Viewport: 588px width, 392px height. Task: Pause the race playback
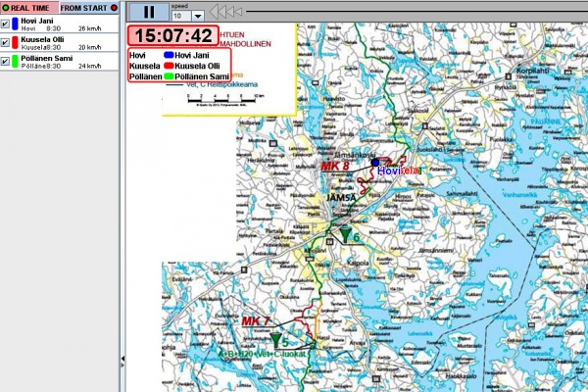(x=148, y=12)
